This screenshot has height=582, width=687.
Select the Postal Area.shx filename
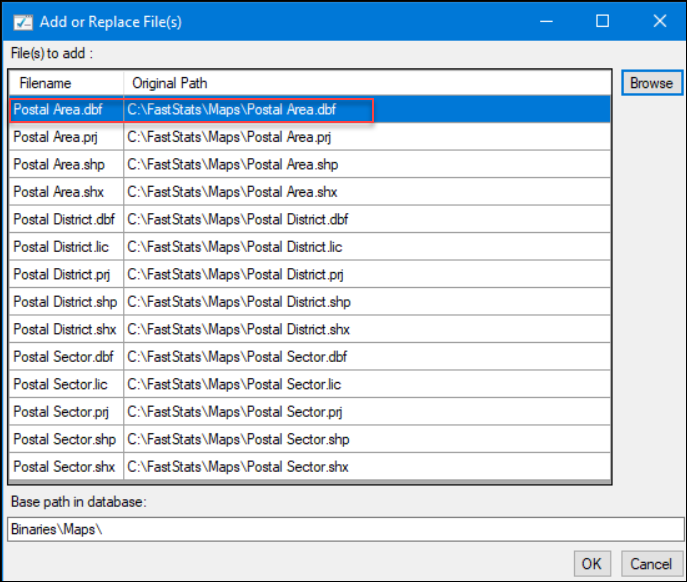(x=59, y=192)
